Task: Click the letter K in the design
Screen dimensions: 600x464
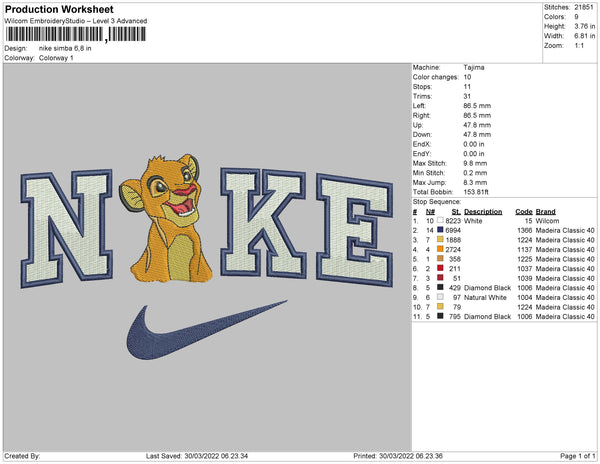Action: [263, 223]
